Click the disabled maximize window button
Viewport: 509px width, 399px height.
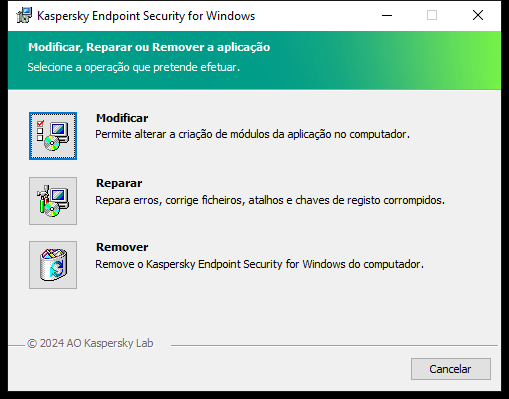pos(432,15)
